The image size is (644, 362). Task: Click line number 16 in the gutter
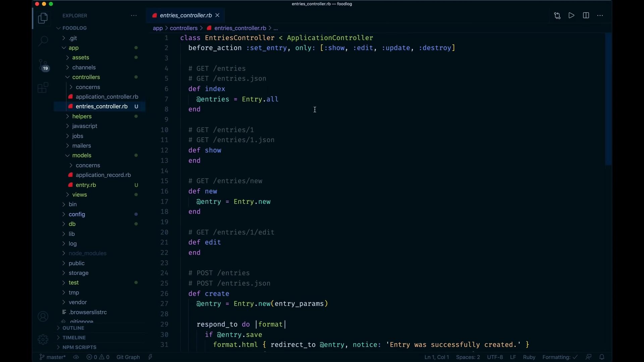164,192
